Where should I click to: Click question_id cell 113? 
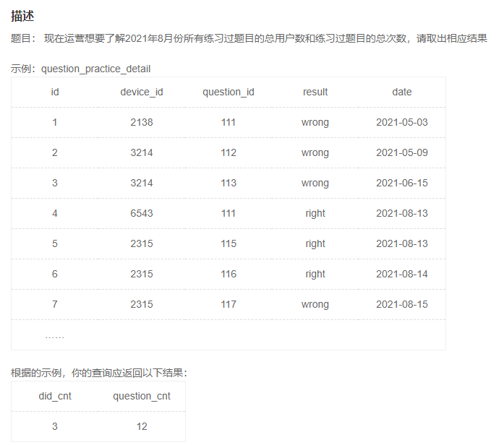(x=228, y=183)
